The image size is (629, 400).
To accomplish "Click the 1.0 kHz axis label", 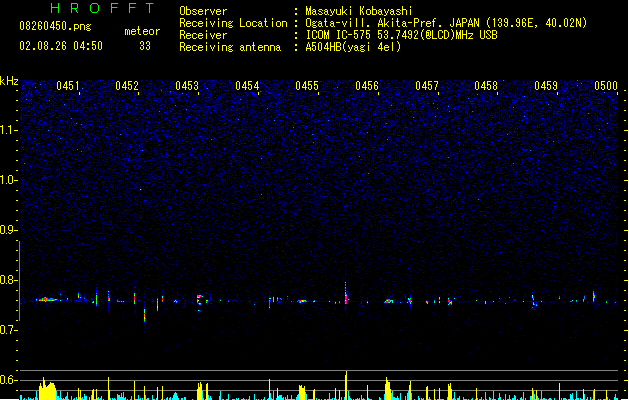I will 9,180.
